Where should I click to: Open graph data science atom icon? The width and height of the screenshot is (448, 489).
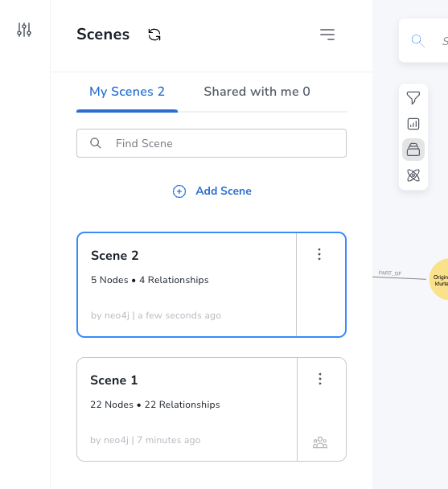click(x=413, y=175)
